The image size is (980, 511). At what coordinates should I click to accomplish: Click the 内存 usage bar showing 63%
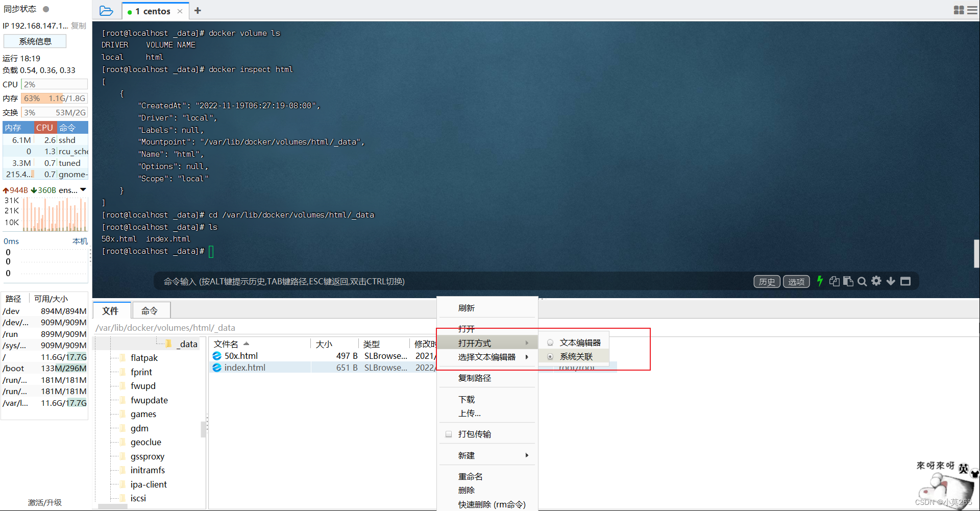click(54, 98)
